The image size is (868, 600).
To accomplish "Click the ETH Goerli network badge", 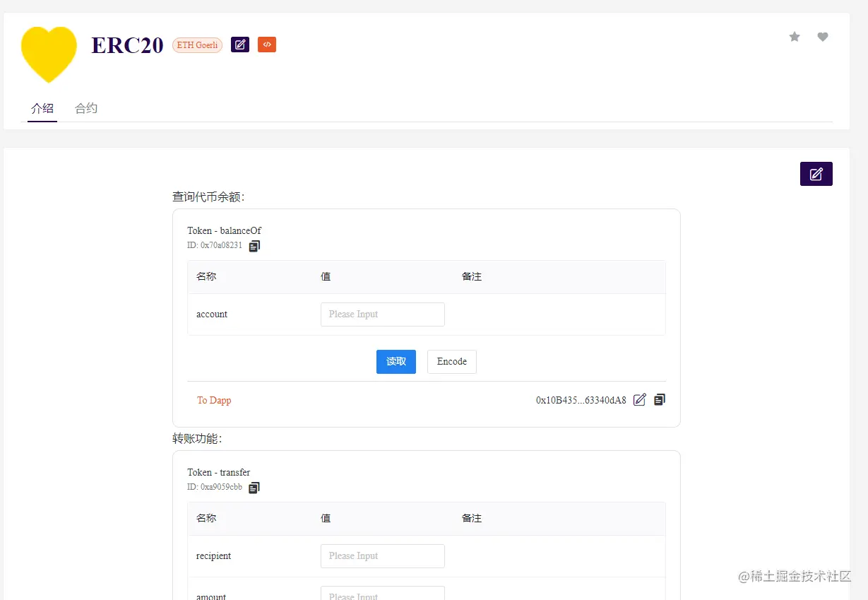I will [x=196, y=44].
